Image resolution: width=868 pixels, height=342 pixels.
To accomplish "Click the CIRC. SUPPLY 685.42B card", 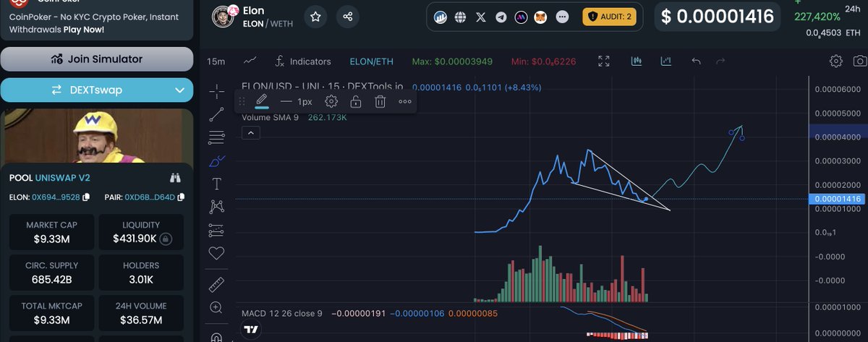I will 51,272.
